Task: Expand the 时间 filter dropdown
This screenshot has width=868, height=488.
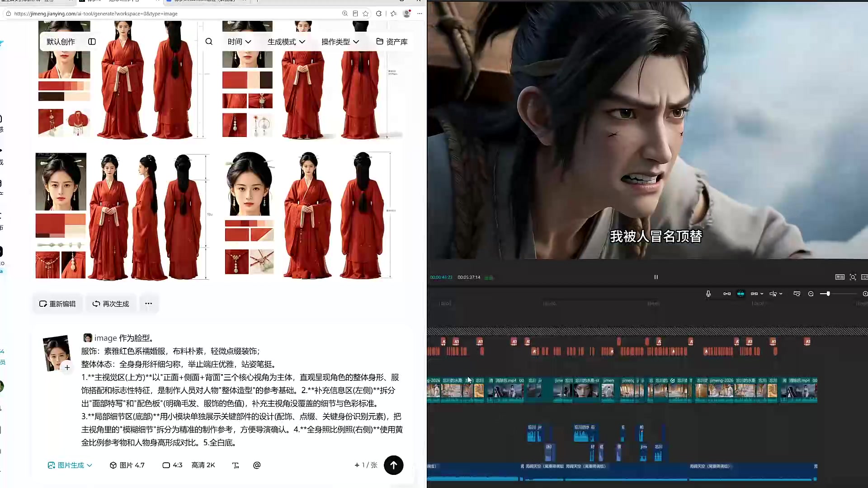Action: (x=239, y=42)
